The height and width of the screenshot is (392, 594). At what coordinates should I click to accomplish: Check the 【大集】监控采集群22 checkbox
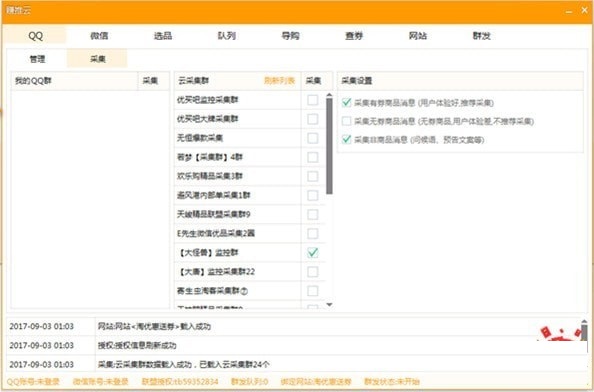(x=313, y=272)
